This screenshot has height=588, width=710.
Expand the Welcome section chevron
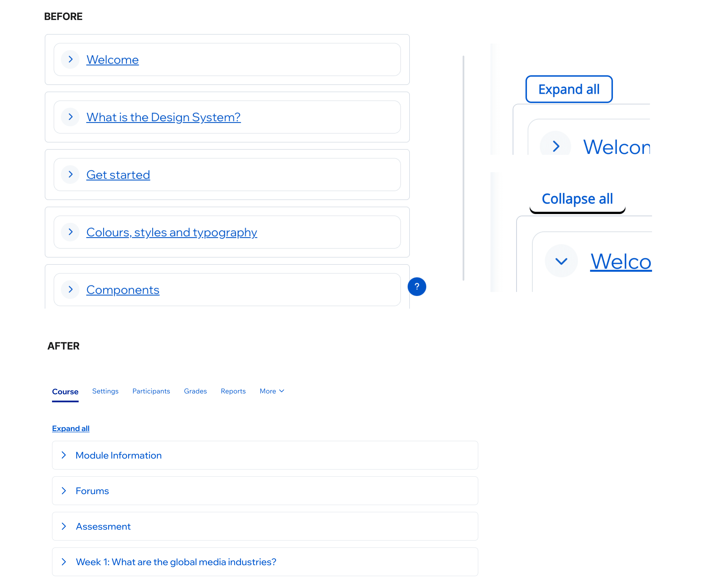point(70,59)
